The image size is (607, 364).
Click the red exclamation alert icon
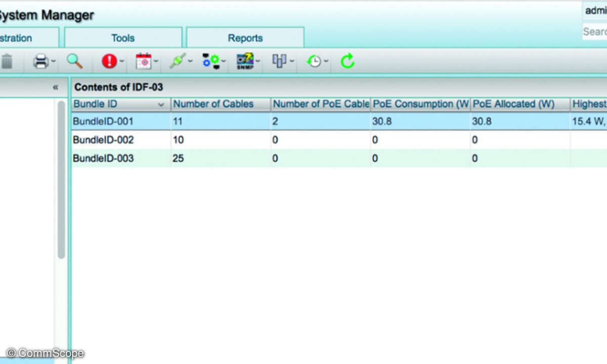click(109, 61)
